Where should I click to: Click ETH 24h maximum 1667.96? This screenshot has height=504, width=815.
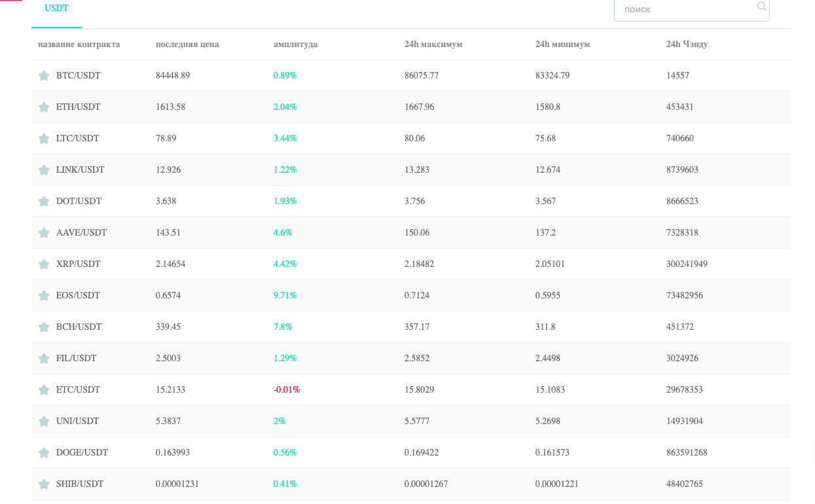(419, 107)
